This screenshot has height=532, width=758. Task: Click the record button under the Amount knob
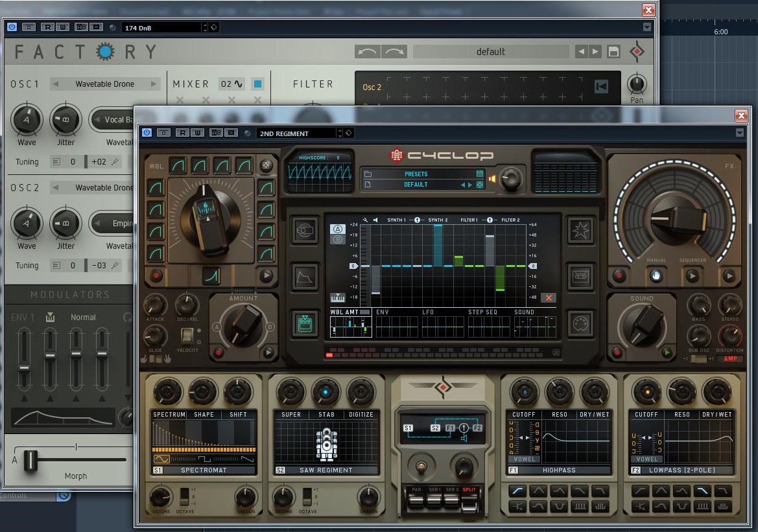point(219,353)
